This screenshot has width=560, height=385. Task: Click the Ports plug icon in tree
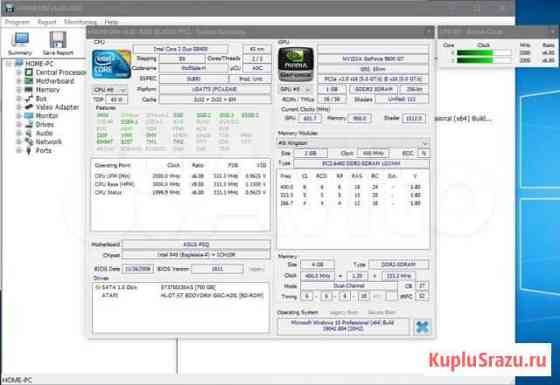(x=29, y=150)
